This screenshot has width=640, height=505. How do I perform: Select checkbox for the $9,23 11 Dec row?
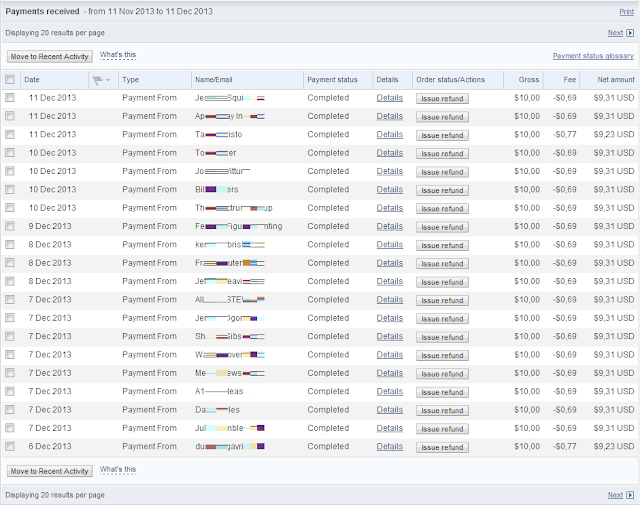pyautogui.click(x=10, y=134)
